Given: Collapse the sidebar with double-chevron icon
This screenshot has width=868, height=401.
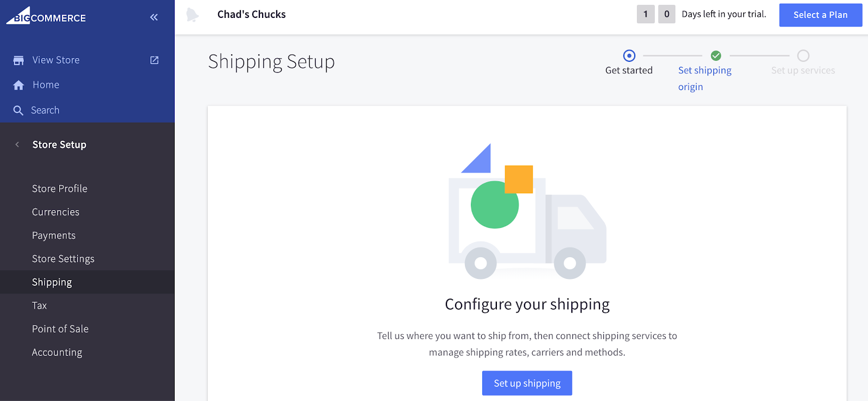Looking at the screenshot, I should pos(154,17).
